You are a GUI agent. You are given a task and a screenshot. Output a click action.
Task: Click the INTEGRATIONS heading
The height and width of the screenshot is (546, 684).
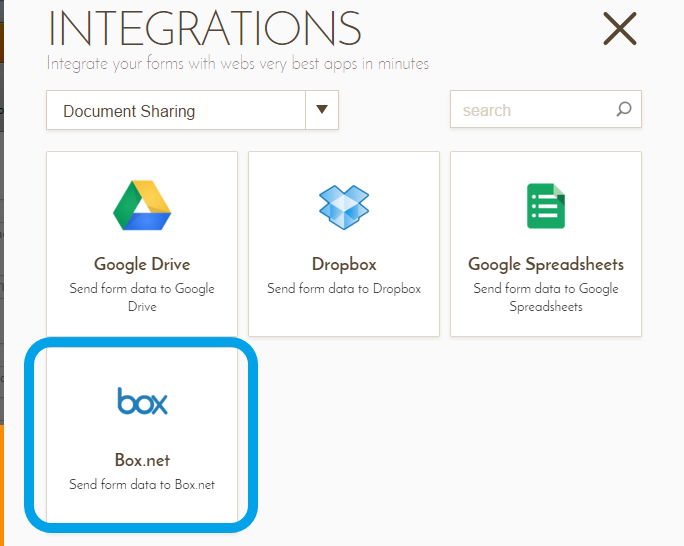(x=204, y=28)
